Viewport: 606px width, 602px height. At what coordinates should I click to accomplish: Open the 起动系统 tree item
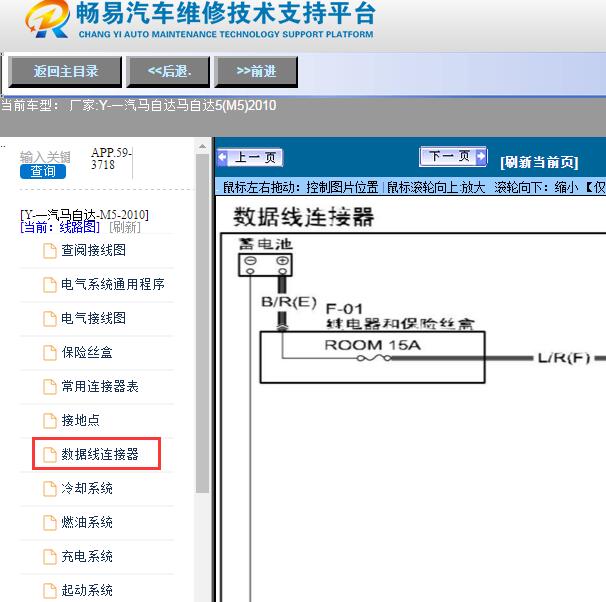(x=87, y=590)
